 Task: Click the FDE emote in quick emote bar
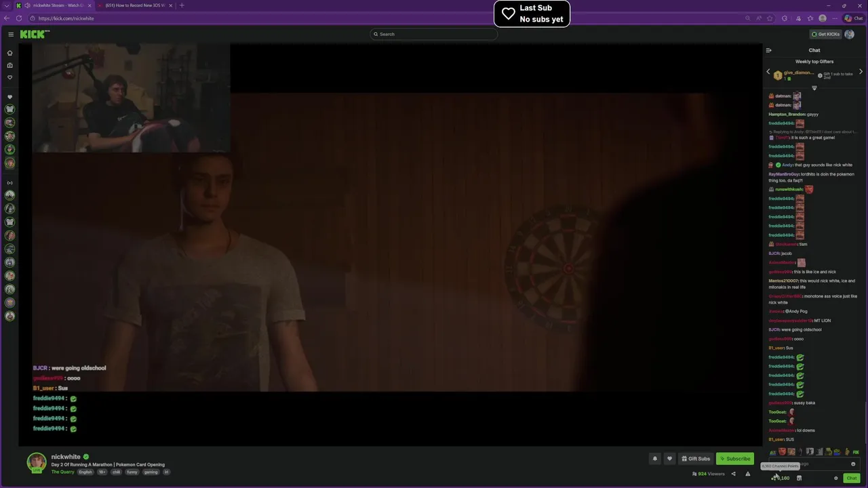pos(856,452)
